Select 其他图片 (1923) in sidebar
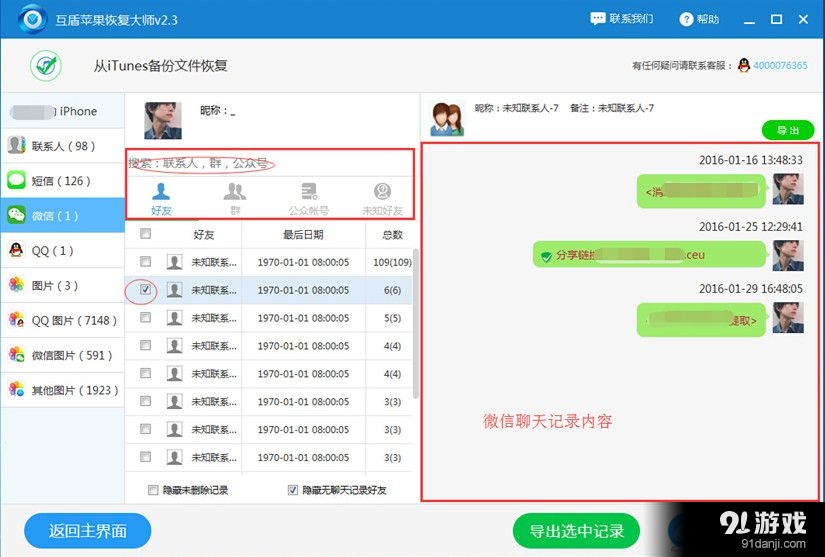The width and height of the screenshot is (825, 557). (63, 390)
